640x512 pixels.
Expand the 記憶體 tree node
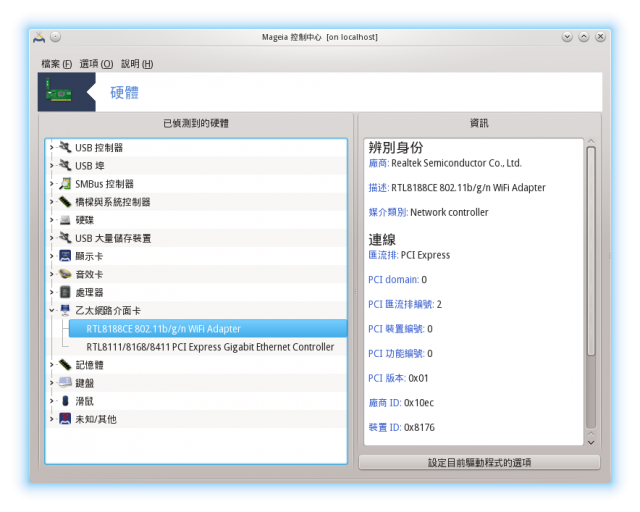(x=51, y=365)
